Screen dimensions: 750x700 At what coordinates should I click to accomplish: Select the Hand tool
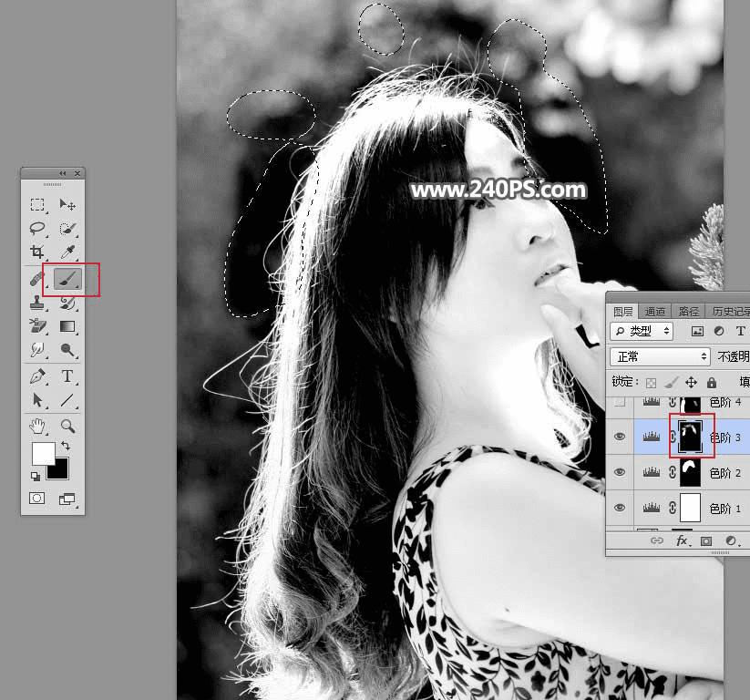37,426
